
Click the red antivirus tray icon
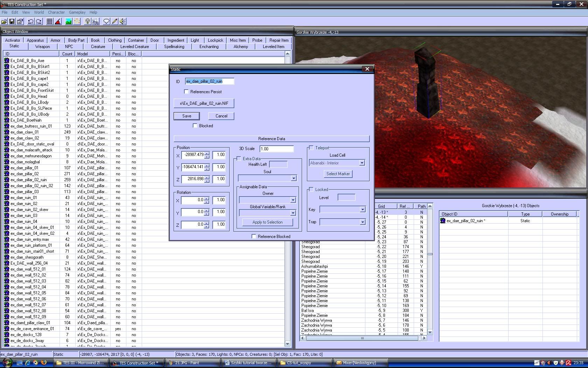568,363
